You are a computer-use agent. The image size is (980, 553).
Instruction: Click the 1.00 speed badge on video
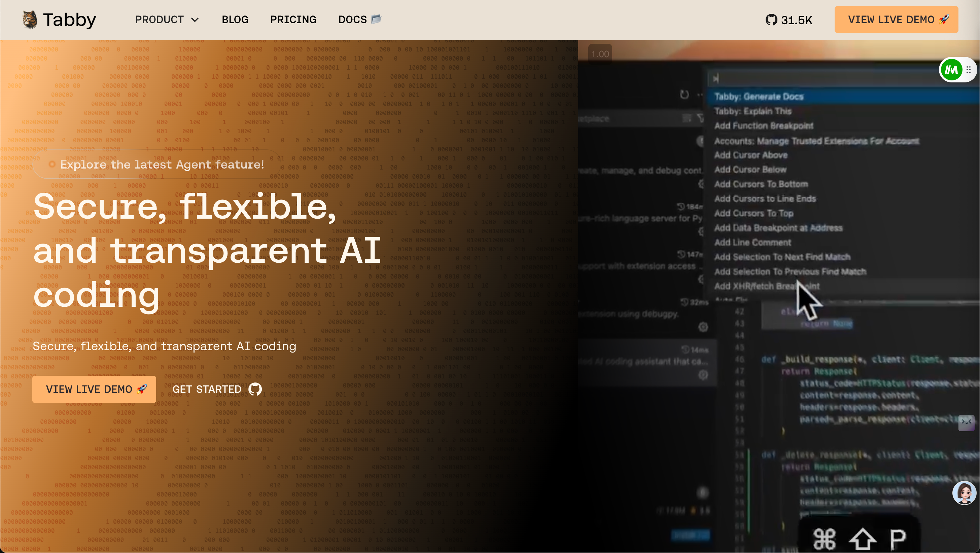[x=600, y=54]
